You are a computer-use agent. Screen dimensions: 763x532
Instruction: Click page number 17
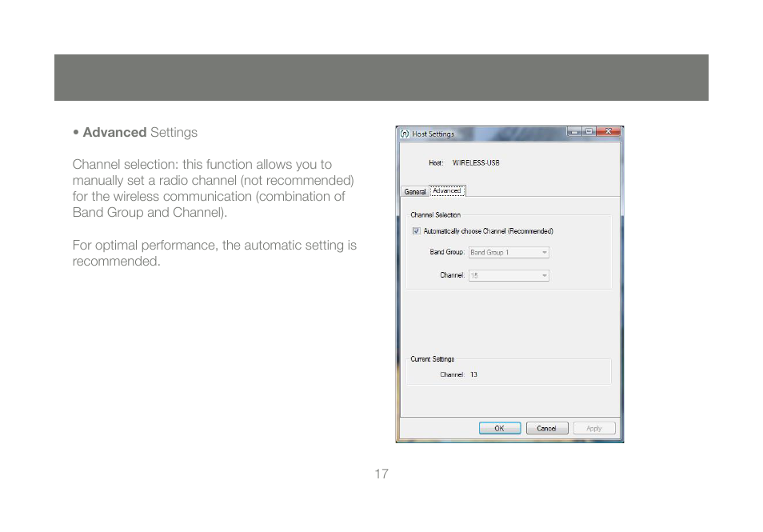[x=381, y=474]
